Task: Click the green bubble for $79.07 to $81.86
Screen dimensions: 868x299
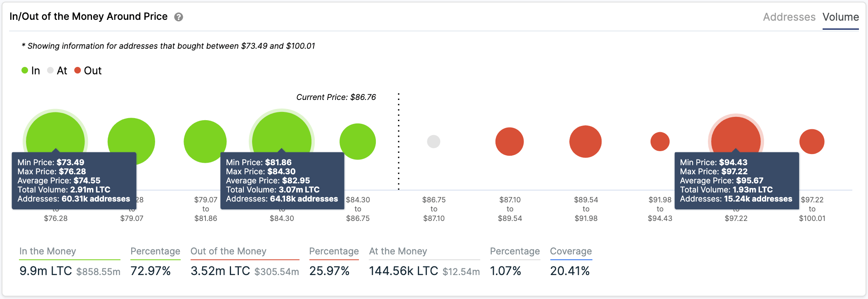Action: coord(205,142)
